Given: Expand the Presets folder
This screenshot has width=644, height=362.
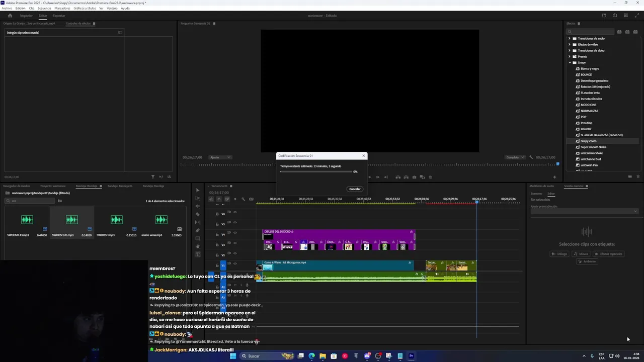Looking at the screenshot, I should 570,56.
